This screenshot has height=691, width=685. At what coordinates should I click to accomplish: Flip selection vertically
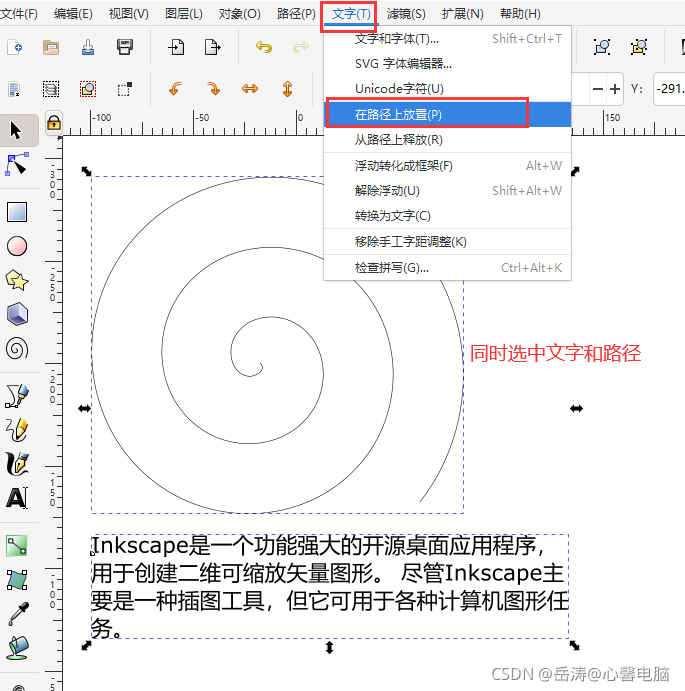pyautogui.click(x=287, y=89)
